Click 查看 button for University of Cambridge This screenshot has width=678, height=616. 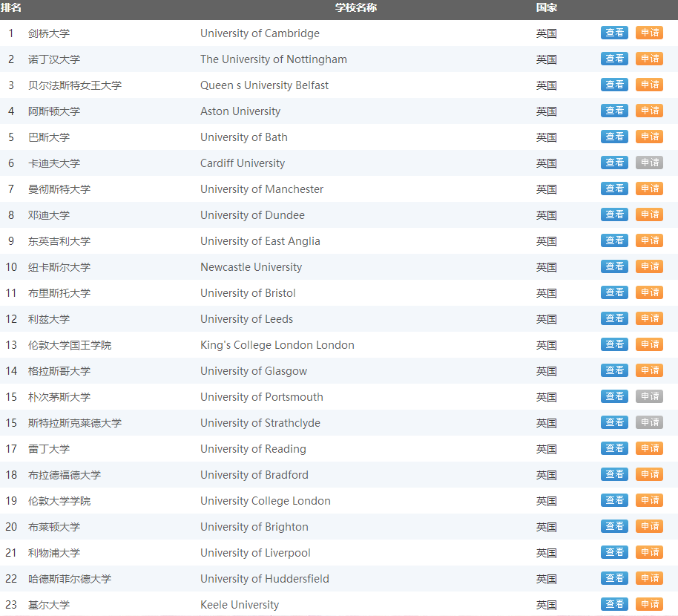click(614, 33)
